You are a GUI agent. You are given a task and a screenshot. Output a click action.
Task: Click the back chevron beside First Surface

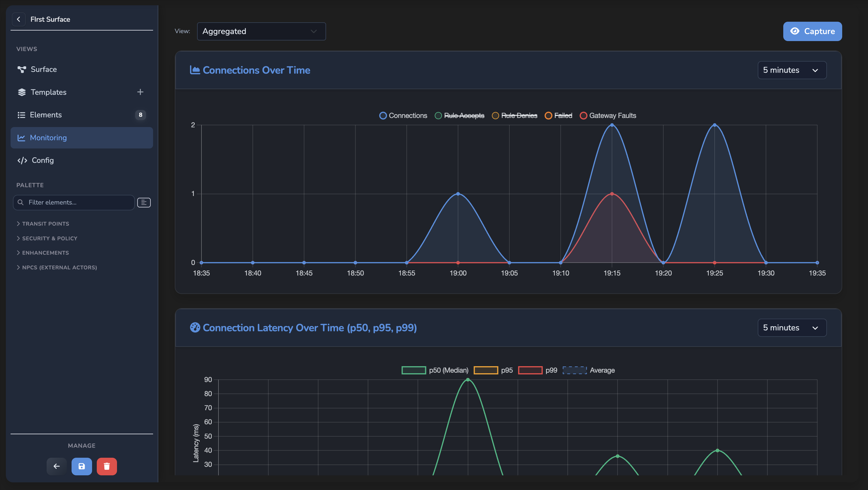point(18,19)
